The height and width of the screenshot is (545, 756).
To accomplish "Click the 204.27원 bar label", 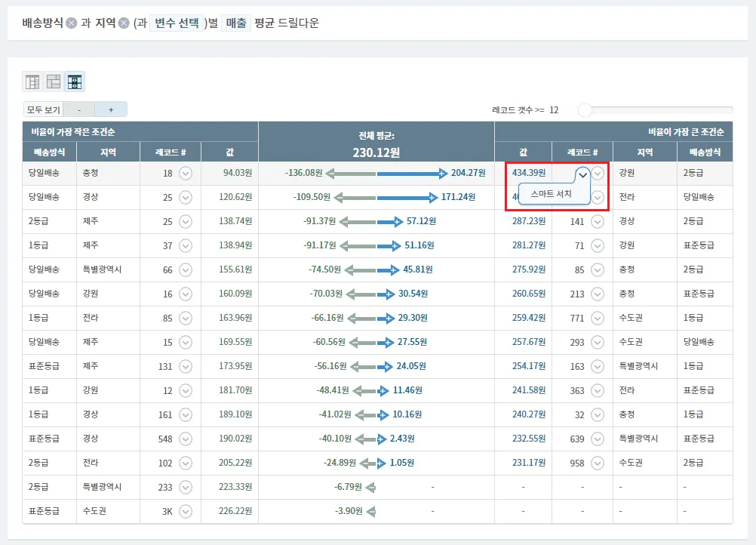I will [468, 173].
